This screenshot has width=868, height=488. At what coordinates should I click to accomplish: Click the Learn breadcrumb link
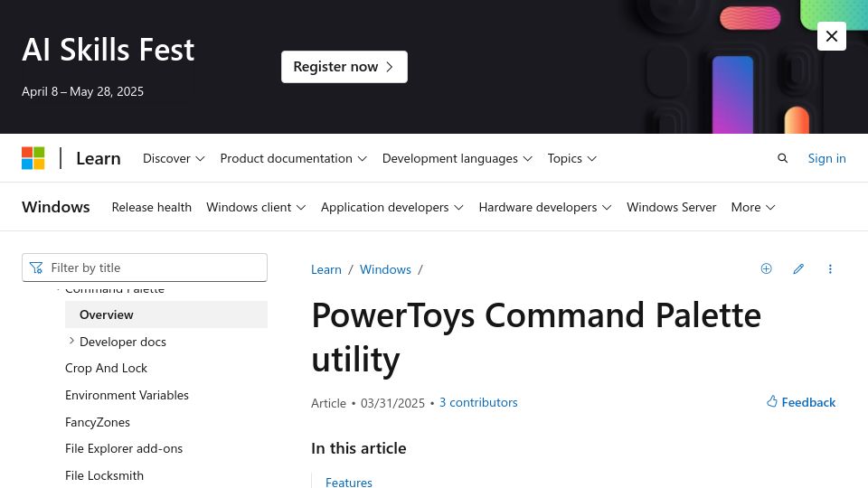(326, 269)
